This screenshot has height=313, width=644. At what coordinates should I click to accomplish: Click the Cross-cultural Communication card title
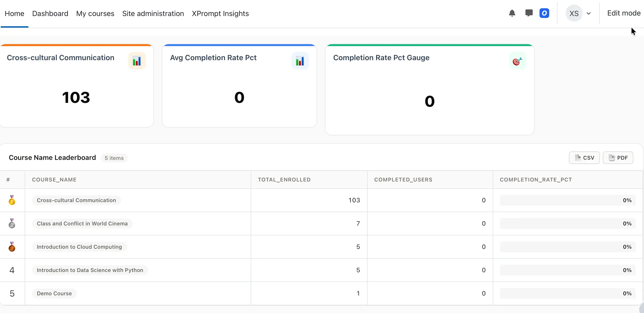[61, 58]
